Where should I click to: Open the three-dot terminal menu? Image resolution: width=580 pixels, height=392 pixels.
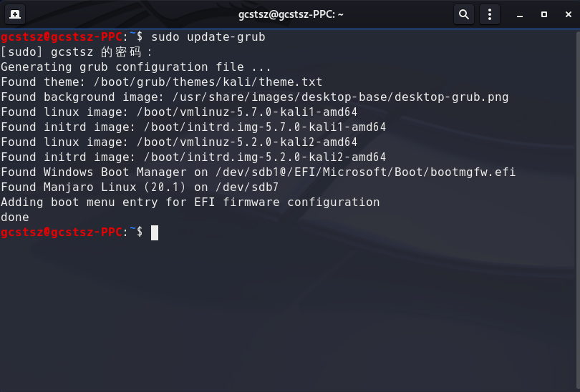(x=490, y=14)
